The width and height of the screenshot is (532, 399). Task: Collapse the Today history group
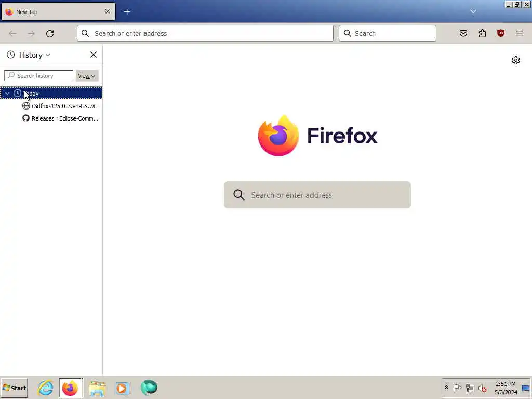point(7,94)
